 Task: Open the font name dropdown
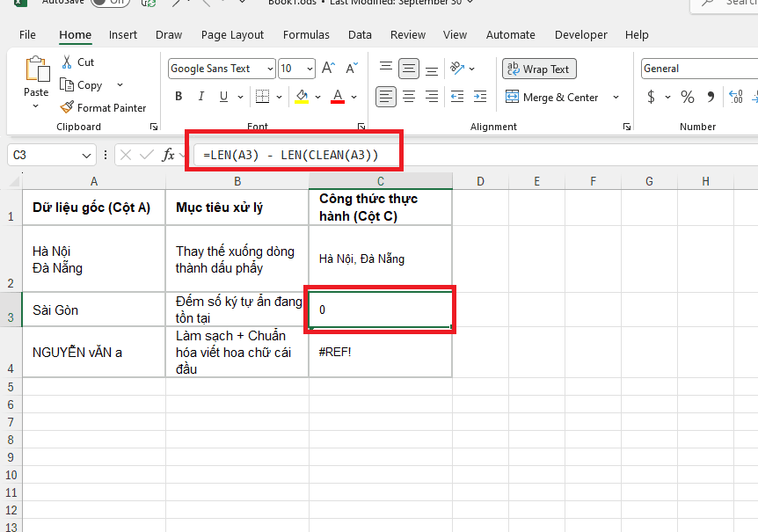pyautogui.click(x=270, y=69)
